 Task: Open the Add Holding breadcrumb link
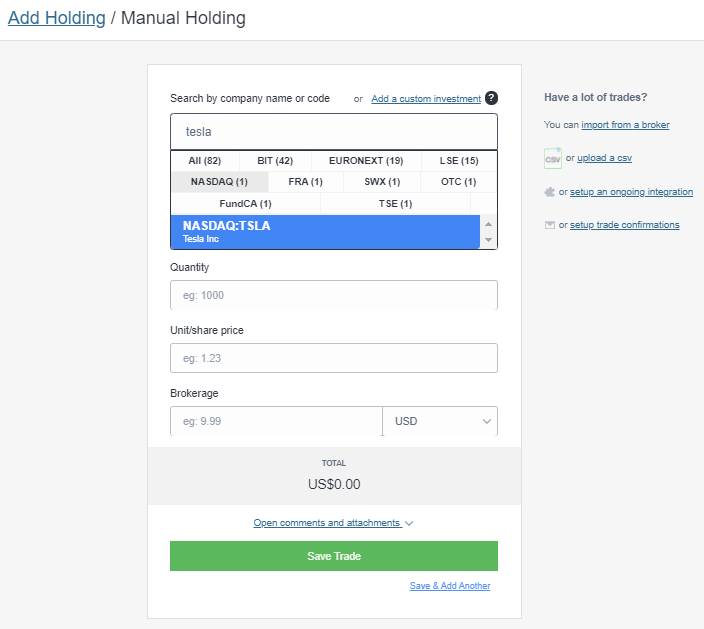[57, 18]
